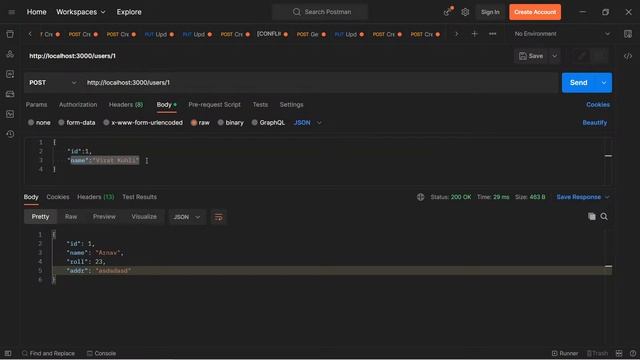Switch to the Authorization tab
The width and height of the screenshot is (640, 360).
tap(78, 105)
